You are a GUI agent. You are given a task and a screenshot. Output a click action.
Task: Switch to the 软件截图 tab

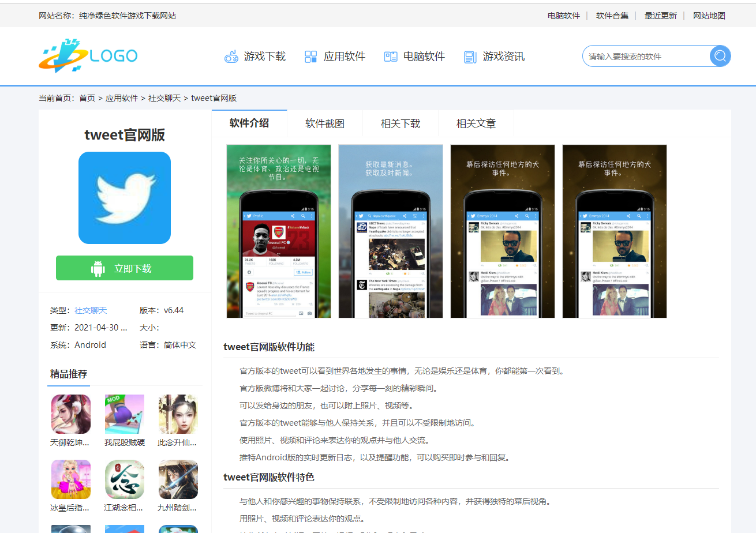coord(325,123)
